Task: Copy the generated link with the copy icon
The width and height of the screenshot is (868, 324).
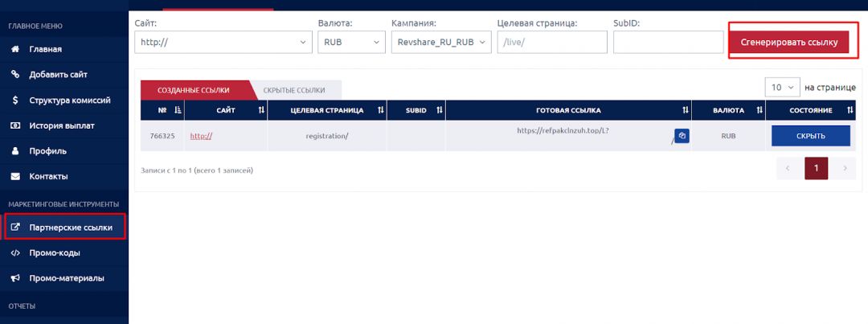Action: [682, 136]
